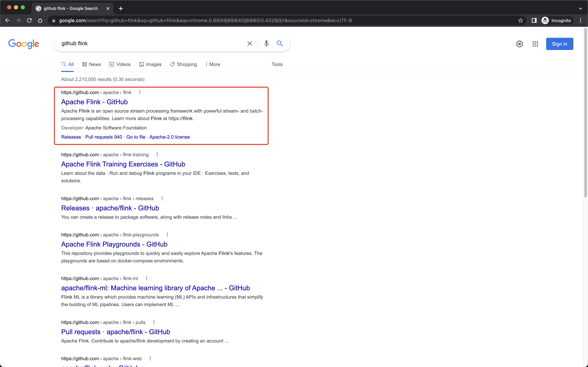Click the https://github.com › apache › flink-ml breadcrumb

click(100, 278)
